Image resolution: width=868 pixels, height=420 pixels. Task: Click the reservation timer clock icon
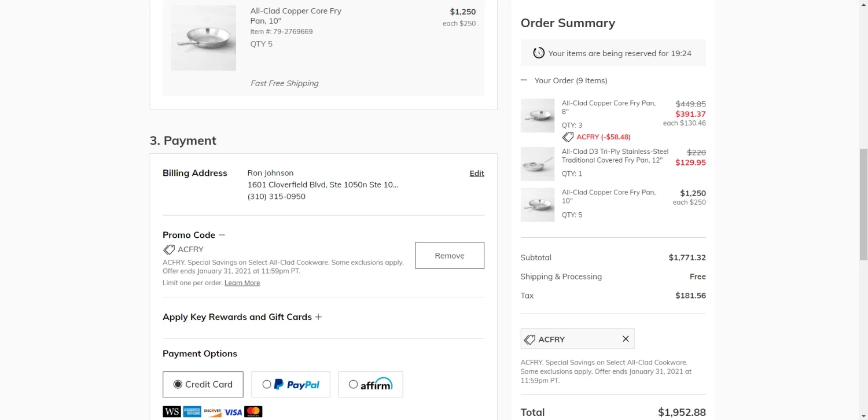click(x=539, y=53)
